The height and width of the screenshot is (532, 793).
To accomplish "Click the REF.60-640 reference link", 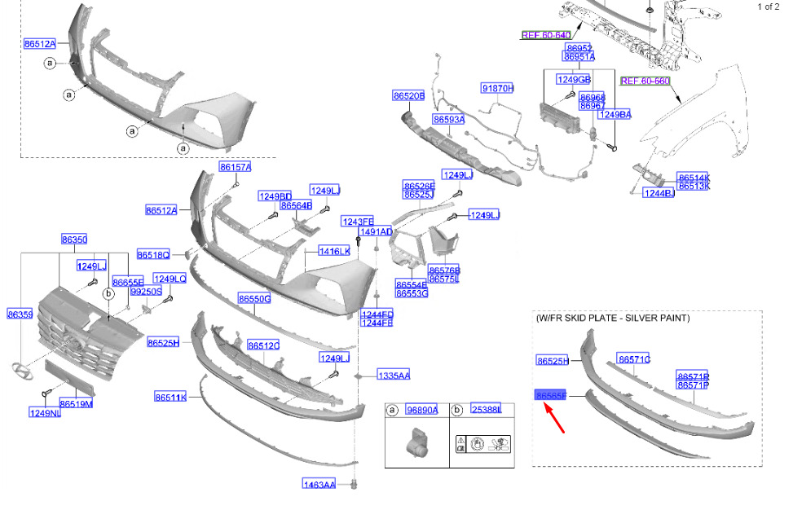I will click(546, 35).
